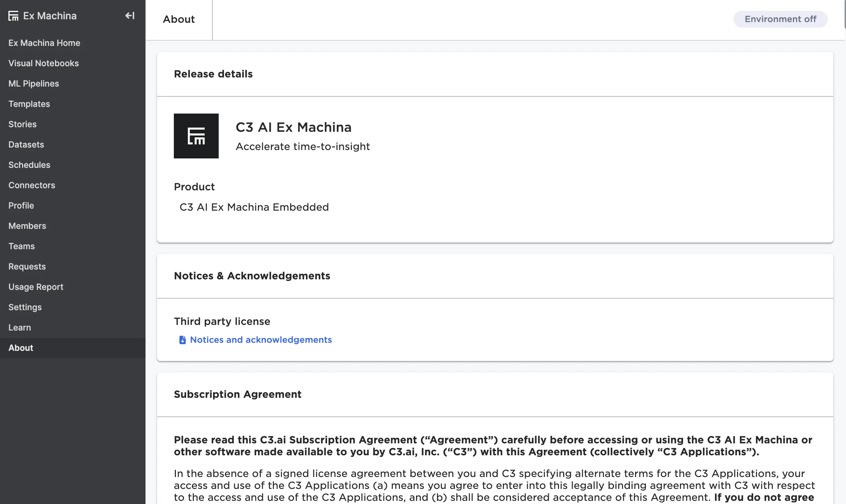Collapse the sidebar with the arrow icon
The width and height of the screenshot is (846, 504).
(130, 16)
